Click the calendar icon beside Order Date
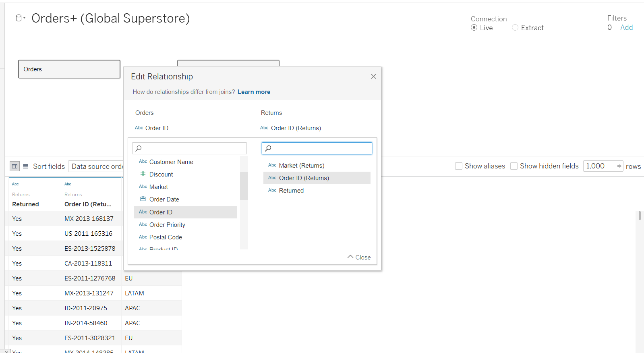The width and height of the screenshot is (644, 353). (143, 199)
